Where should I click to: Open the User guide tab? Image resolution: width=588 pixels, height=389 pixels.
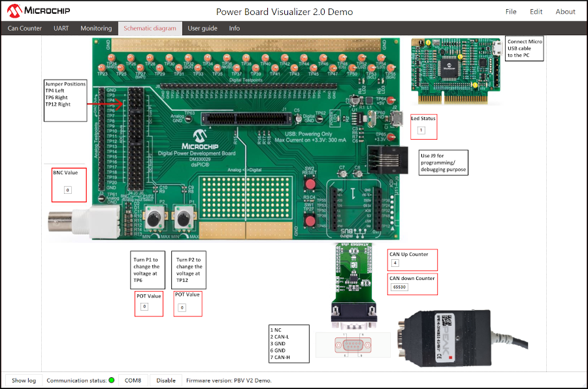(x=203, y=28)
